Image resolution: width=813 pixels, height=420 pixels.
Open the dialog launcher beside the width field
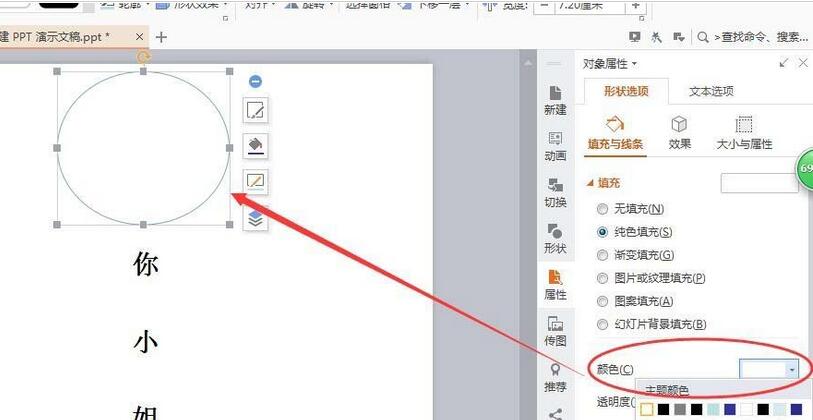pyautogui.click(x=642, y=19)
